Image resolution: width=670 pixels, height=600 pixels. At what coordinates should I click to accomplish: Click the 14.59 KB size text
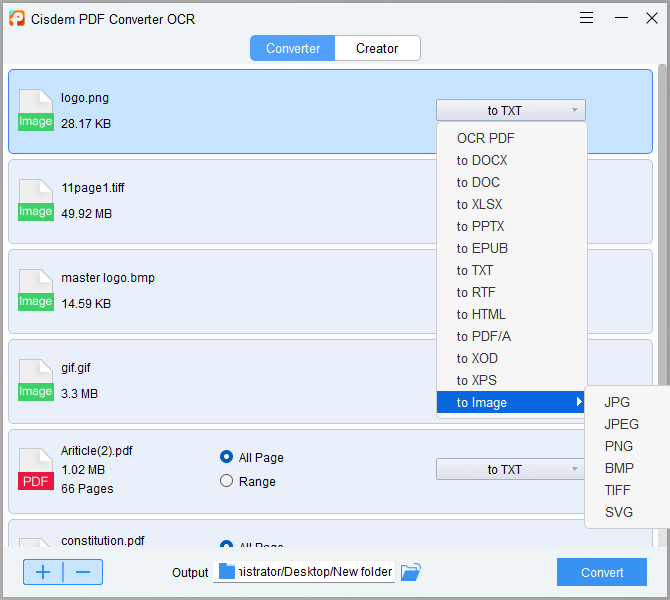(x=86, y=303)
